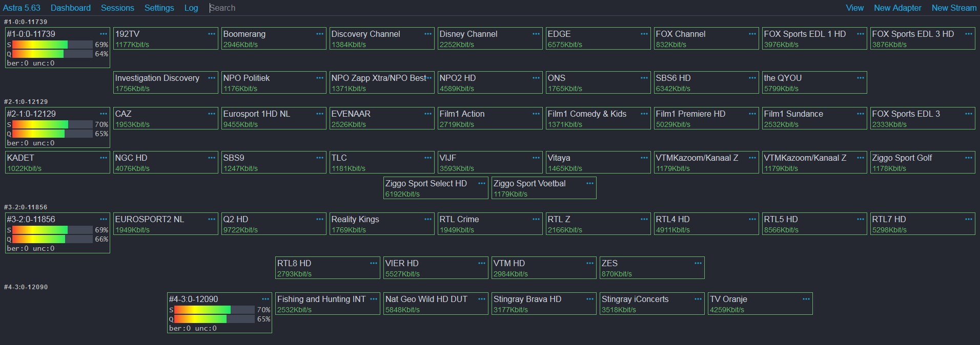The image size is (980, 345).
Task: Open options menu for TV Oranje stream
Action: [806, 299]
